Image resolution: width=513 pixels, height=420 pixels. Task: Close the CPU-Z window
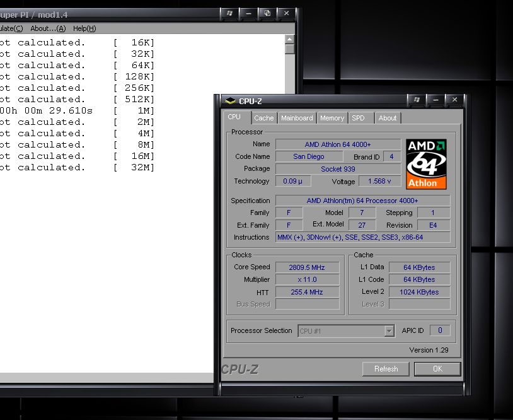click(454, 100)
